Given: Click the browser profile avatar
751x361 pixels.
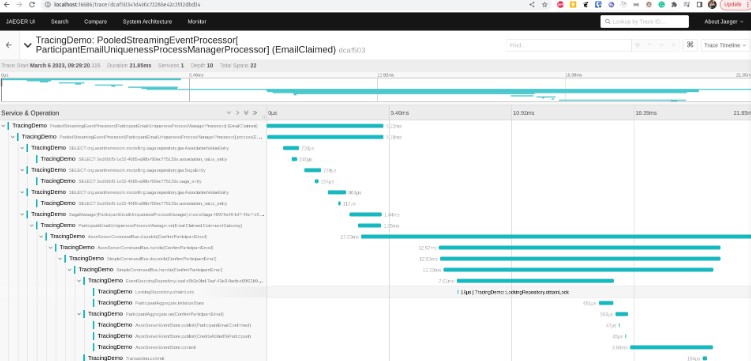Looking at the screenshot, I should tap(712, 4).
